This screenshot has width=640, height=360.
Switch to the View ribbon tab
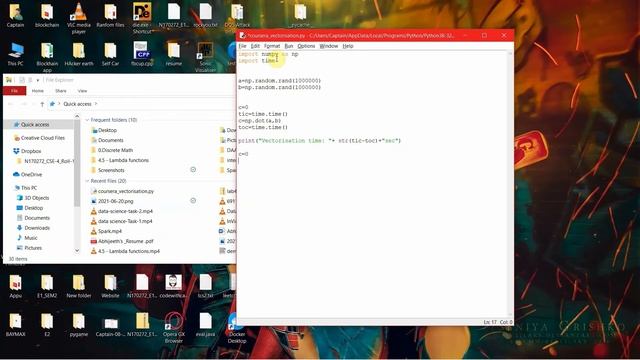(82, 91)
